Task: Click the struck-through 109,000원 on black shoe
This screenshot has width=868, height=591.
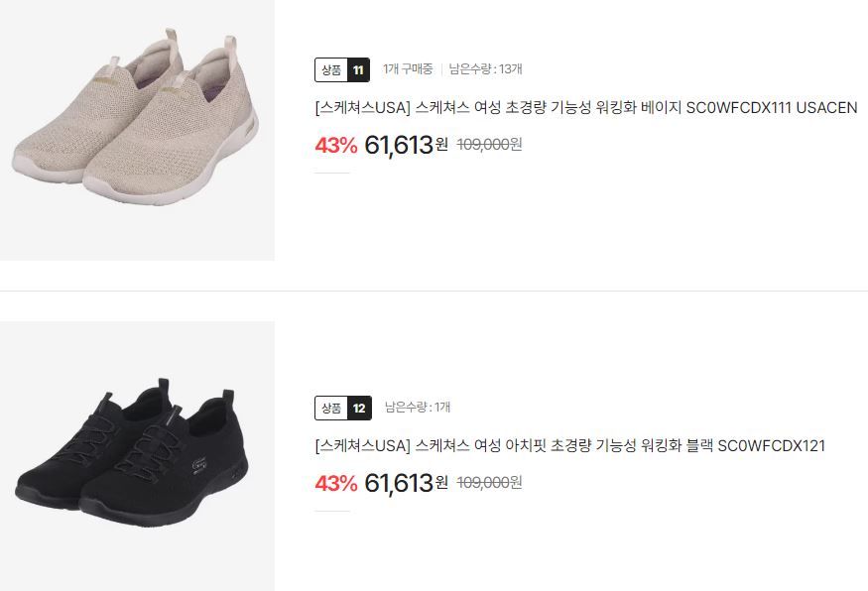Action: [489, 483]
